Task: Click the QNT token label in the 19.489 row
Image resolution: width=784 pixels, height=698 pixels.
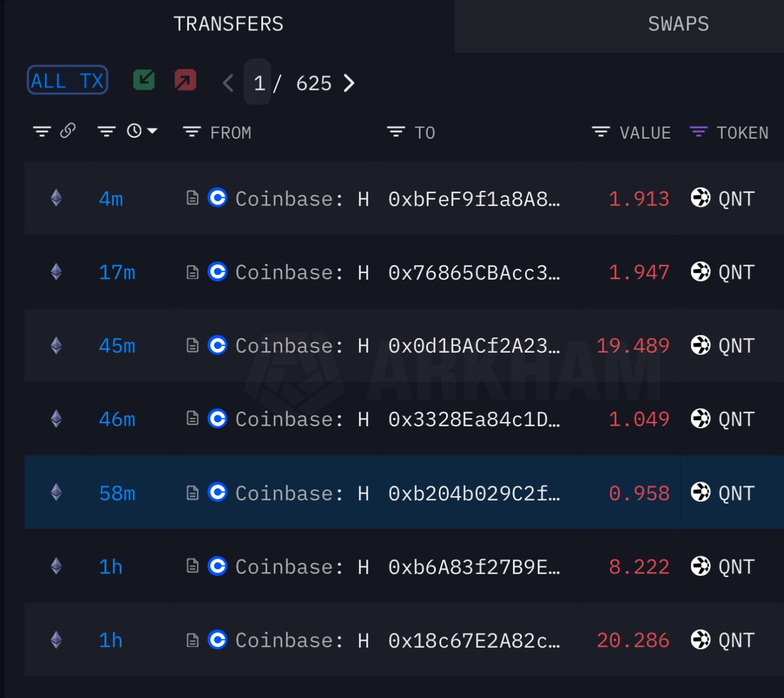Action: [736, 346]
